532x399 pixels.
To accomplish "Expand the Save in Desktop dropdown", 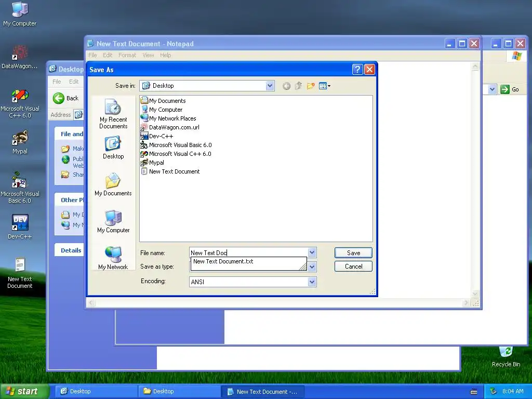I will click(270, 86).
